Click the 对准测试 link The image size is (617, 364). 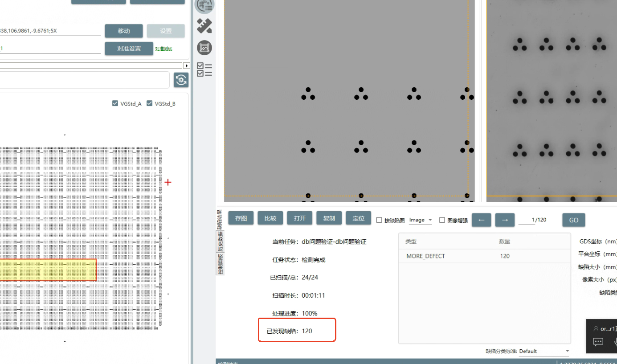point(163,49)
